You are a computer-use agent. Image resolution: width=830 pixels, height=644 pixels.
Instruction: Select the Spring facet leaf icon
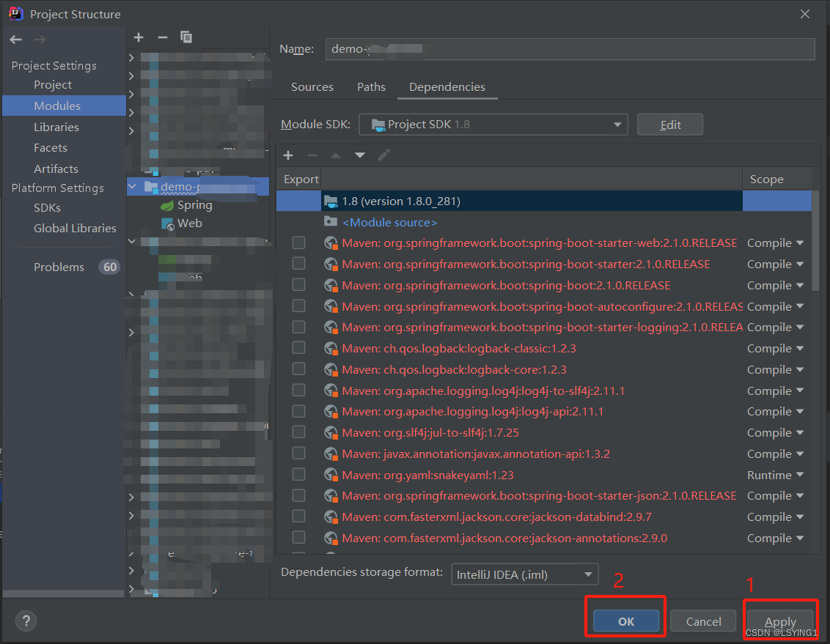point(167,206)
